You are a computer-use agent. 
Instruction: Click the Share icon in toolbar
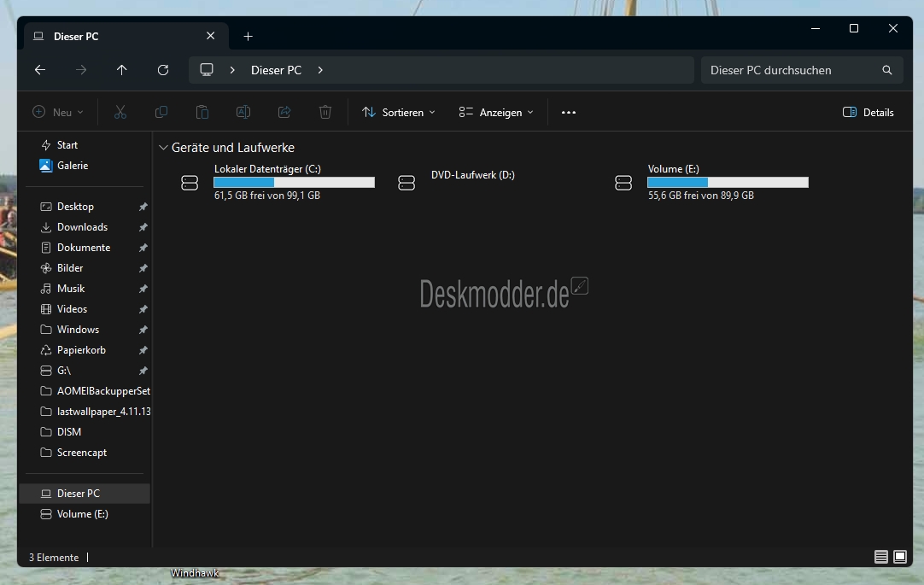284,112
